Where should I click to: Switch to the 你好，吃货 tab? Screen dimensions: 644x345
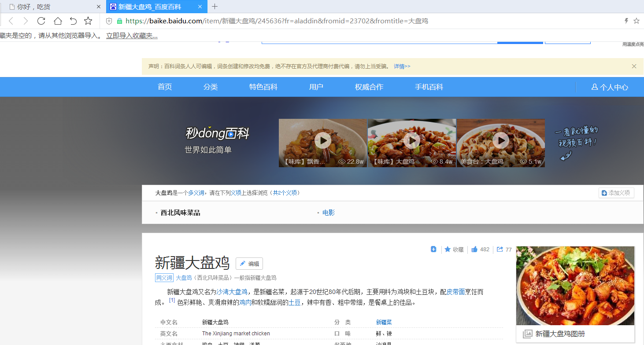pos(53,7)
